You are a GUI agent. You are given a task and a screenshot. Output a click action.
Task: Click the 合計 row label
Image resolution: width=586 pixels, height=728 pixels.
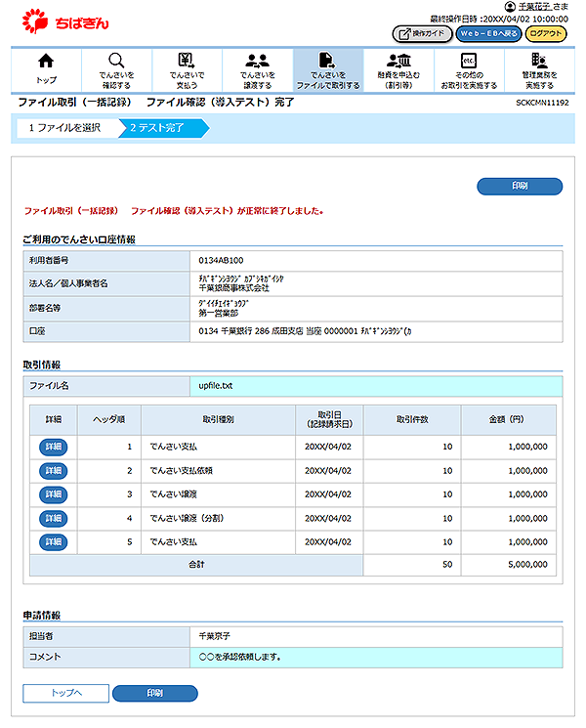196,565
